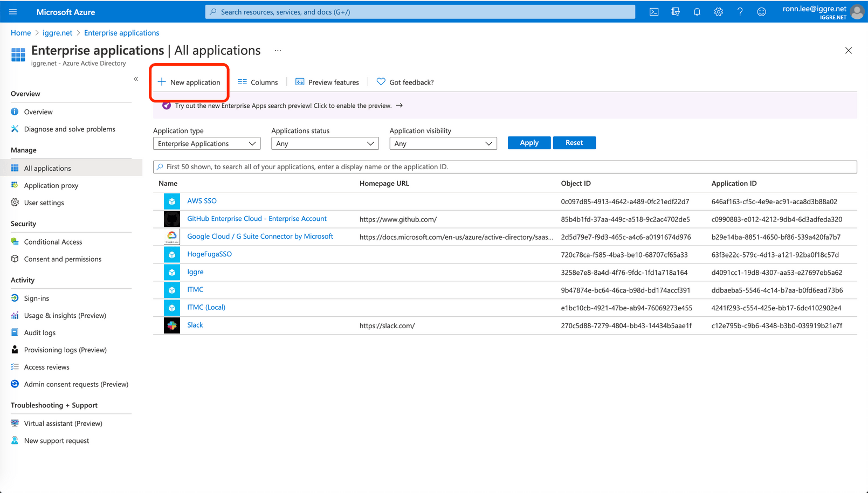Screen dimensions: 868x493
Task: Follow the arrow at the end of the preview banner
Action: (399, 106)
